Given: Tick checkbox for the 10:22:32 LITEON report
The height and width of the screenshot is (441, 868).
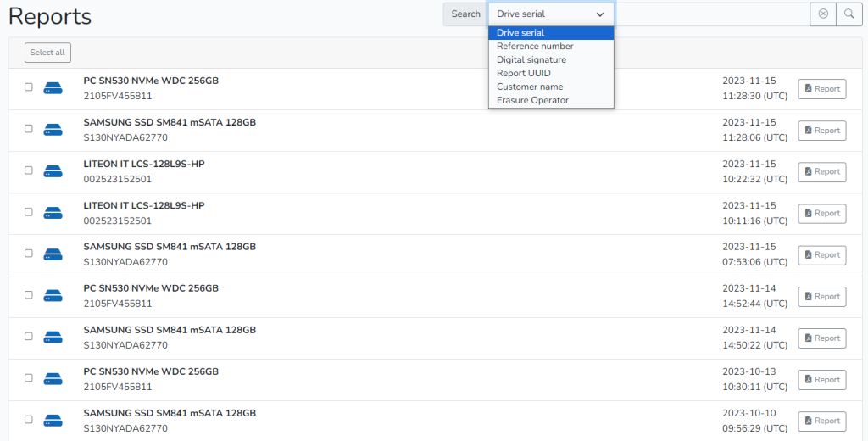Looking at the screenshot, I should click(x=29, y=170).
